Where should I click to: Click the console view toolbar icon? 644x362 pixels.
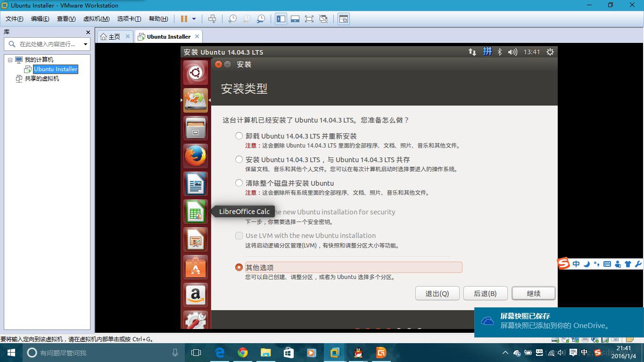344,19
